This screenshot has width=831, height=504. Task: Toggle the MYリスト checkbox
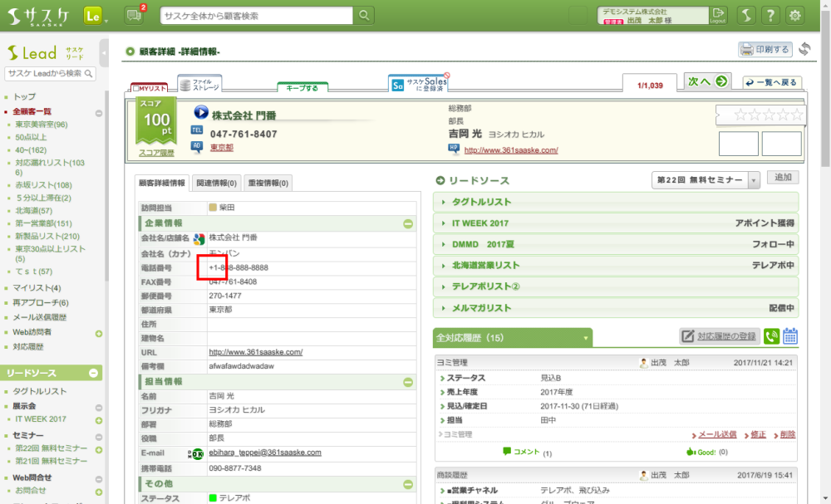136,88
